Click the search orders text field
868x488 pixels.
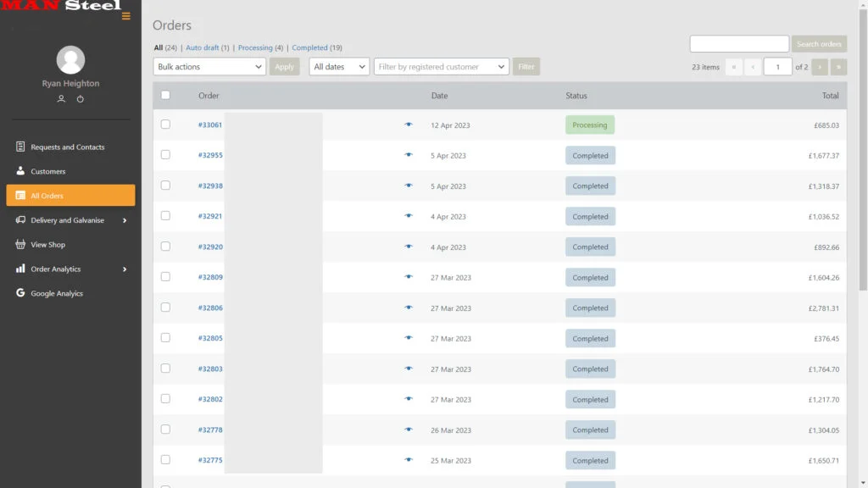[x=739, y=44]
